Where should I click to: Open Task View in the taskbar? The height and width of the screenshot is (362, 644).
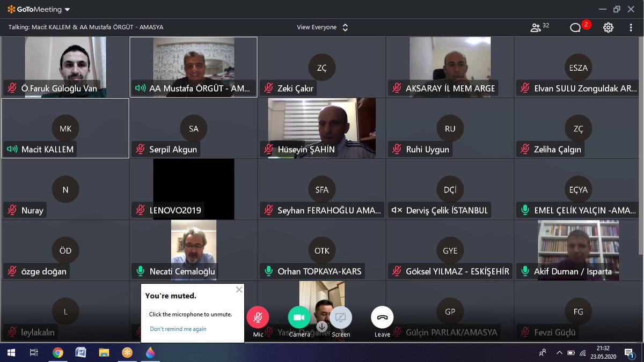point(34,353)
